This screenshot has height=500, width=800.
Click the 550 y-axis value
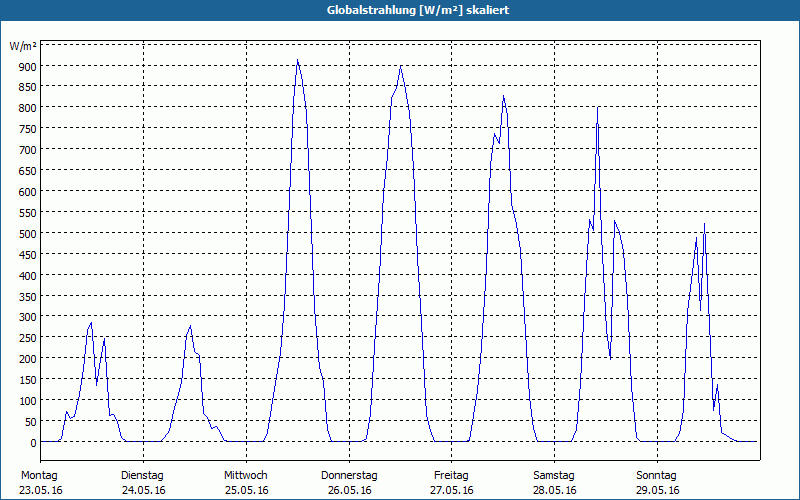click(28, 213)
